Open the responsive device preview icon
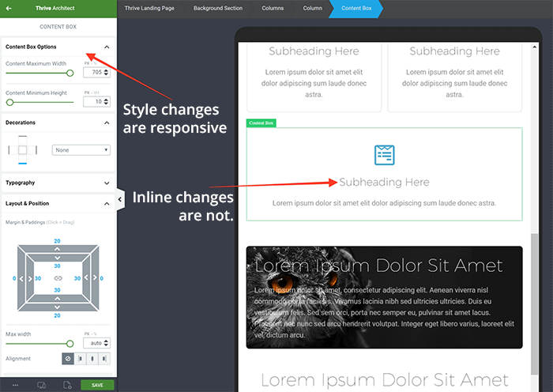The width and height of the screenshot is (553, 392). pos(41,385)
